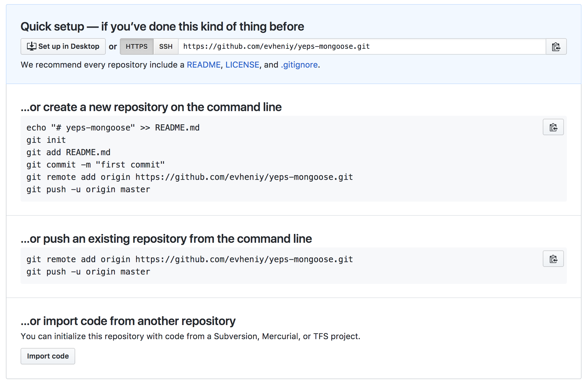Click the git init command line
The width and height of the screenshot is (588, 385).
(46, 140)
